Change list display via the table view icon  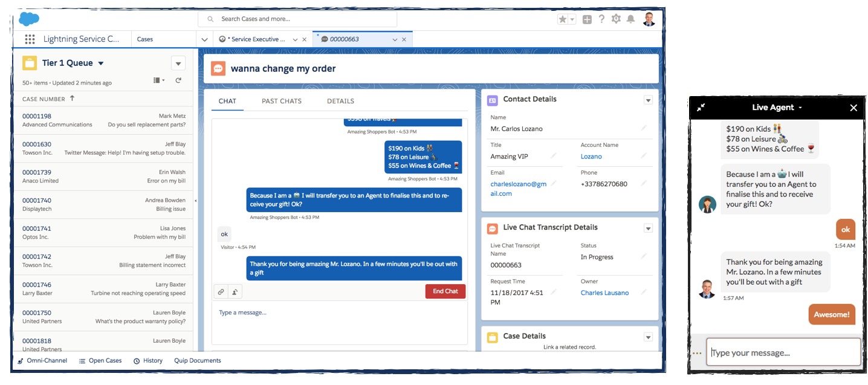tap(159, 80)
